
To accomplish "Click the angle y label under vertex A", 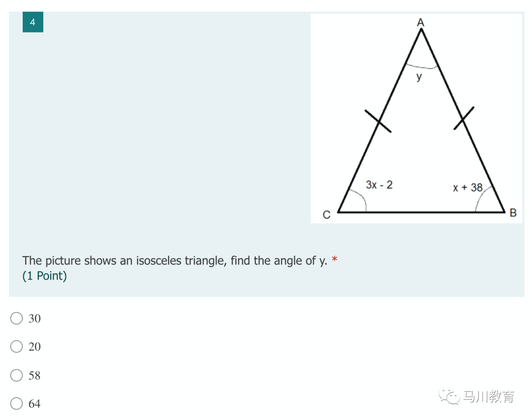I will pyautogui.click(x=419, y=77).
